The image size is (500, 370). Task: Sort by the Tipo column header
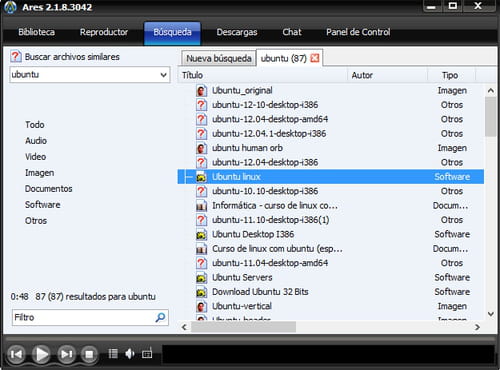451,75
